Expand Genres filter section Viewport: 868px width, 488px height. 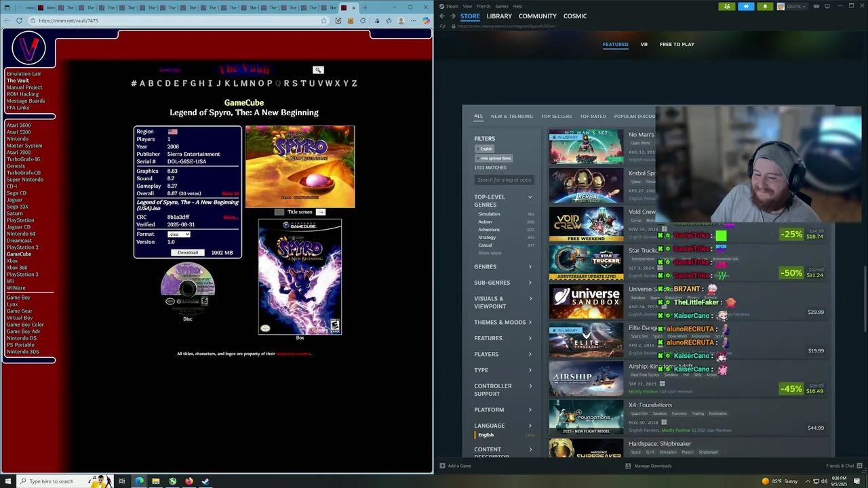(503, 267)
